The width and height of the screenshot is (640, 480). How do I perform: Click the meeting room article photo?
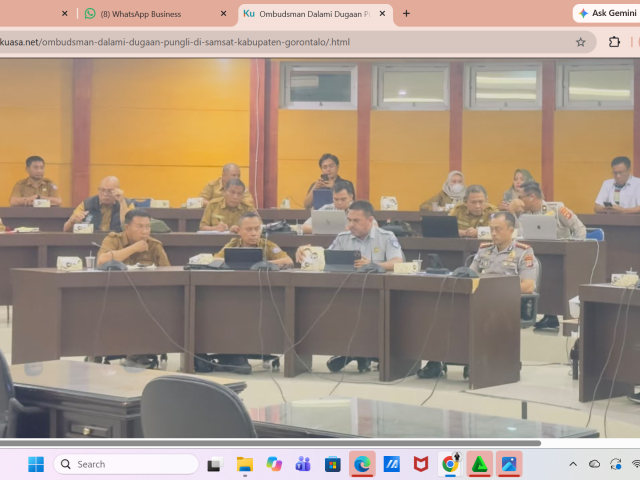pyautogui.click(x=320, y=248)
